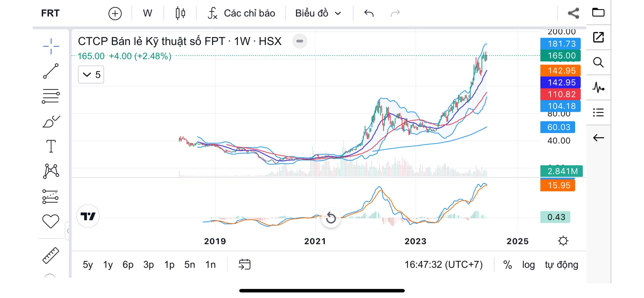Toggle percent scale mode

pos(507,265)
